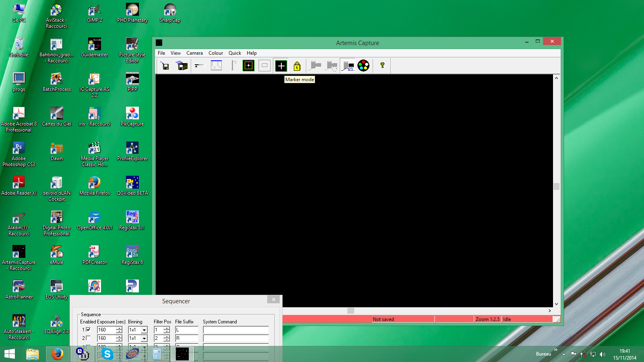
Task: Disable sequence row 1 Enabled checkbox
Action: click(x=88, y=330)
